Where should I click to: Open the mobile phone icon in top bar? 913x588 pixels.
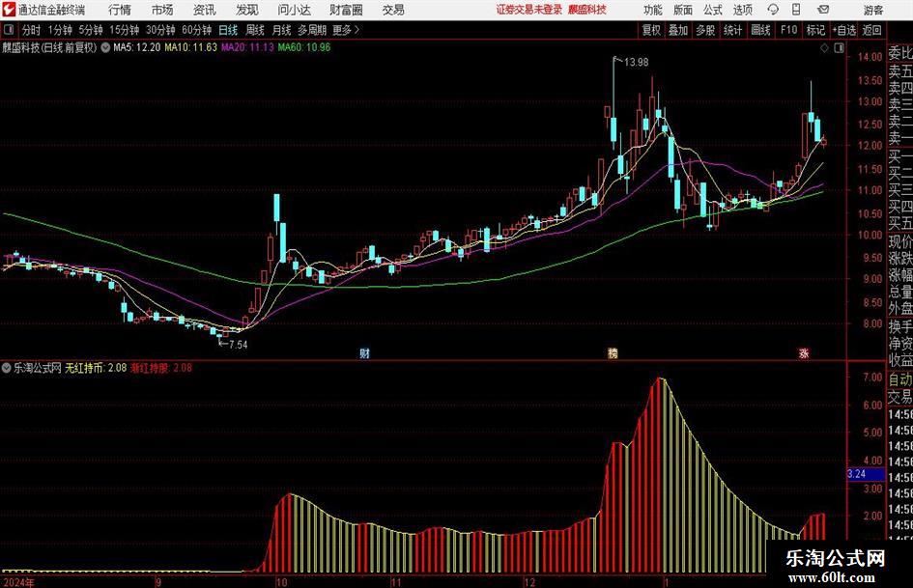796,10
